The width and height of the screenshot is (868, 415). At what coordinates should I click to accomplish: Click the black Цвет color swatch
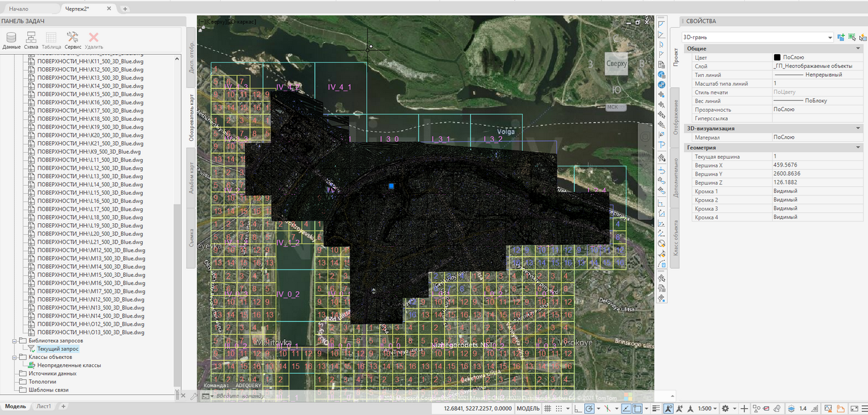point(777,57)
